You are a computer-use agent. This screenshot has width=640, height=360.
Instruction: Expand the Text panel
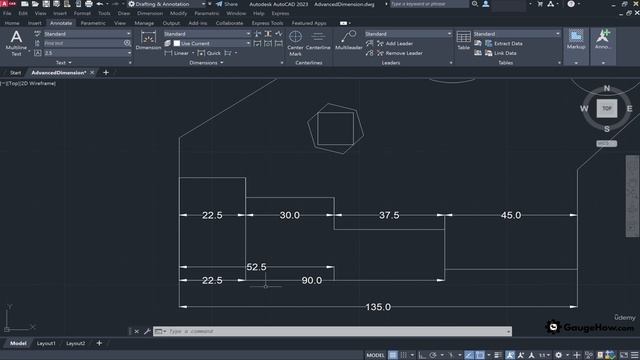click(x=64, y=63)
